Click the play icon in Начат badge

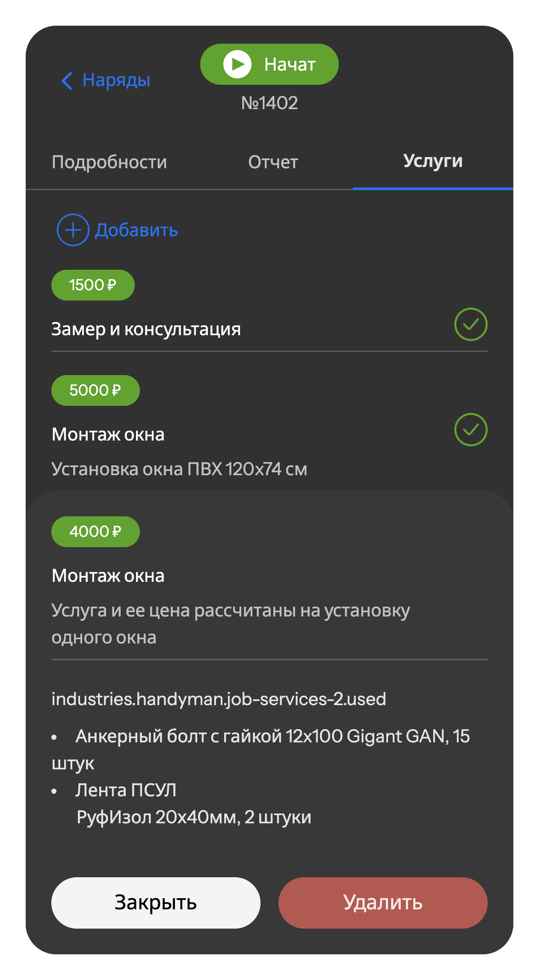(x=237, y=64)
